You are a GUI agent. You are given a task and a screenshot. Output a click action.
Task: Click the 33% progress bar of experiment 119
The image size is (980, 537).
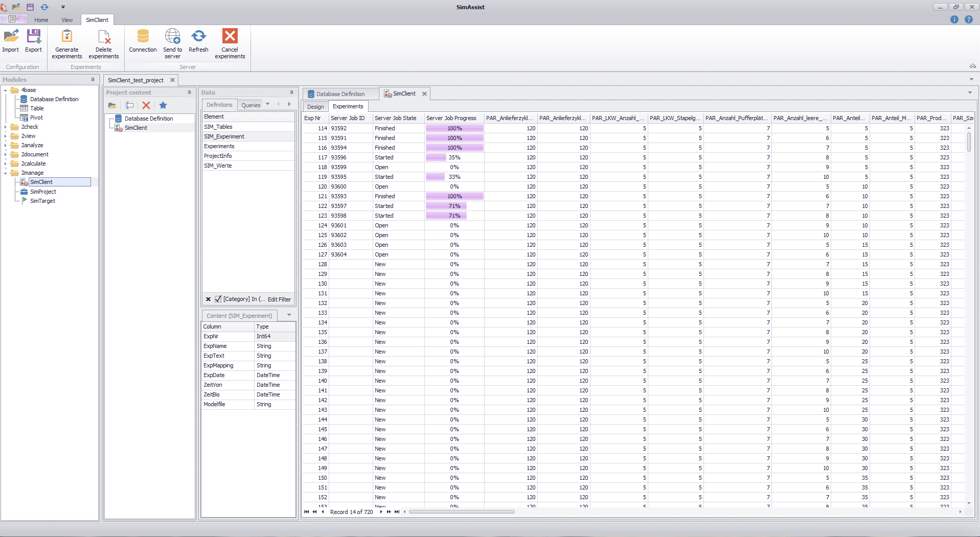click(454, 177)
